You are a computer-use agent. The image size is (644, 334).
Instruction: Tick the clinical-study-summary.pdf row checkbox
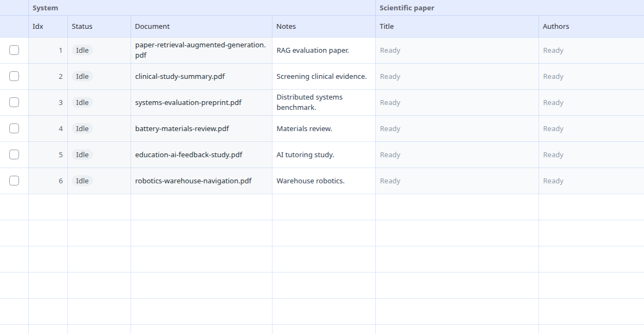click(14, 76)
